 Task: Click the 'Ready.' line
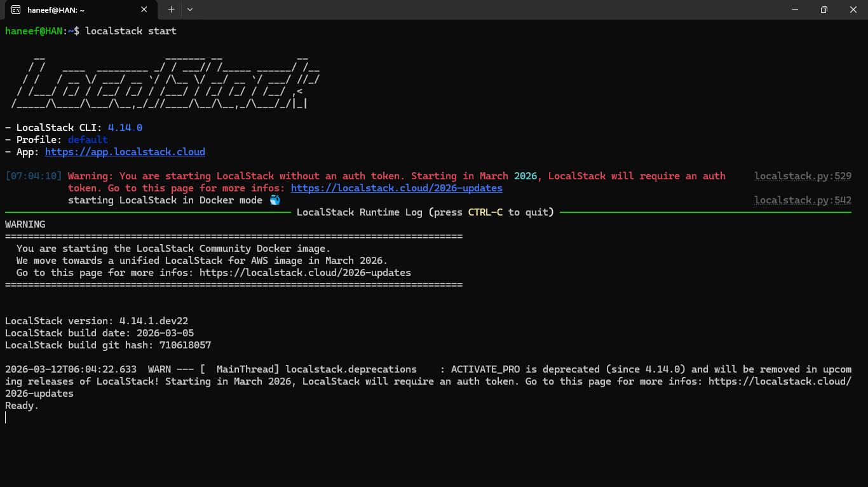22,406
